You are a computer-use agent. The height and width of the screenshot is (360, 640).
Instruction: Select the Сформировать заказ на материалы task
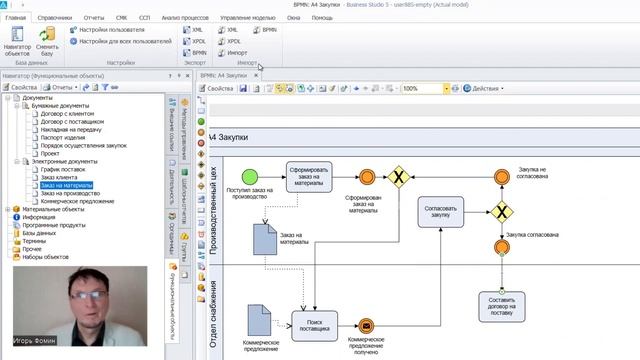coord(309,177)
